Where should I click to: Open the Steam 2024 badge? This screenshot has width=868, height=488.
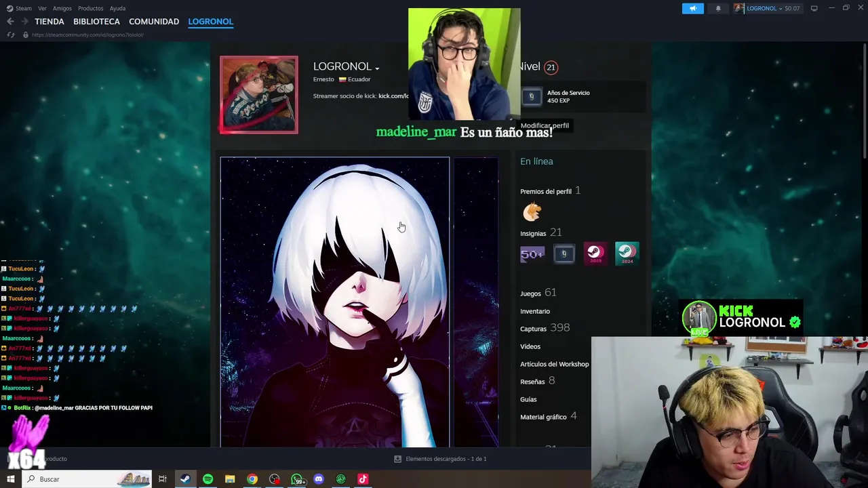[627, 253]
